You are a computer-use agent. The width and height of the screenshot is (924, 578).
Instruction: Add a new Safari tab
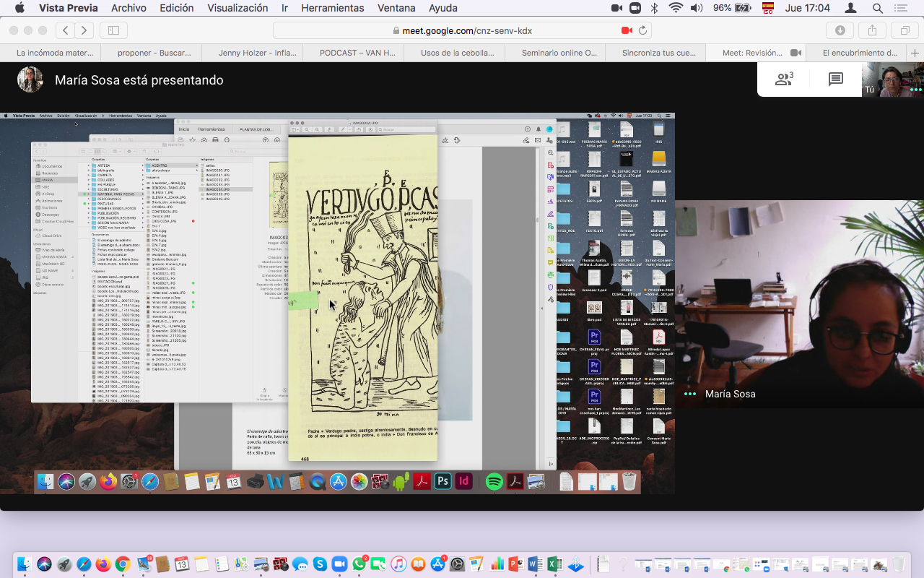[x=916, y=53]
